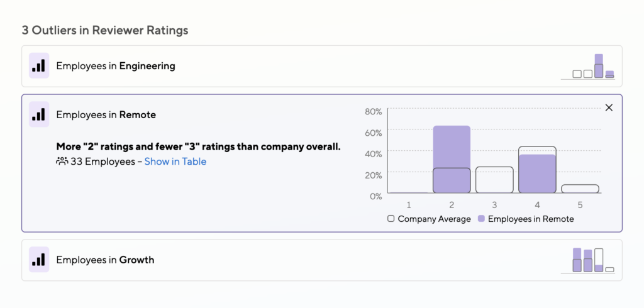644x308 pixels.
Task: Click the bar chart icon beside Growth
Action: (x=39, y=260)
